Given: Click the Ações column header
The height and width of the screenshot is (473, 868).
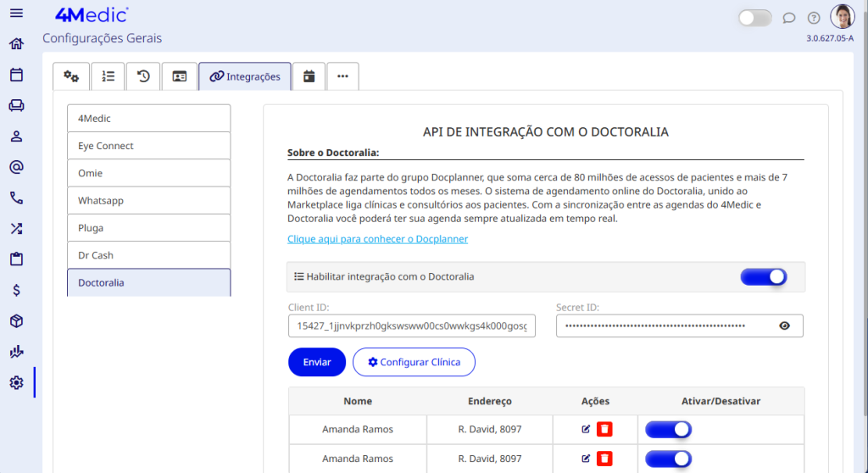Looking at the screenshot, I should tap(595, 401).
